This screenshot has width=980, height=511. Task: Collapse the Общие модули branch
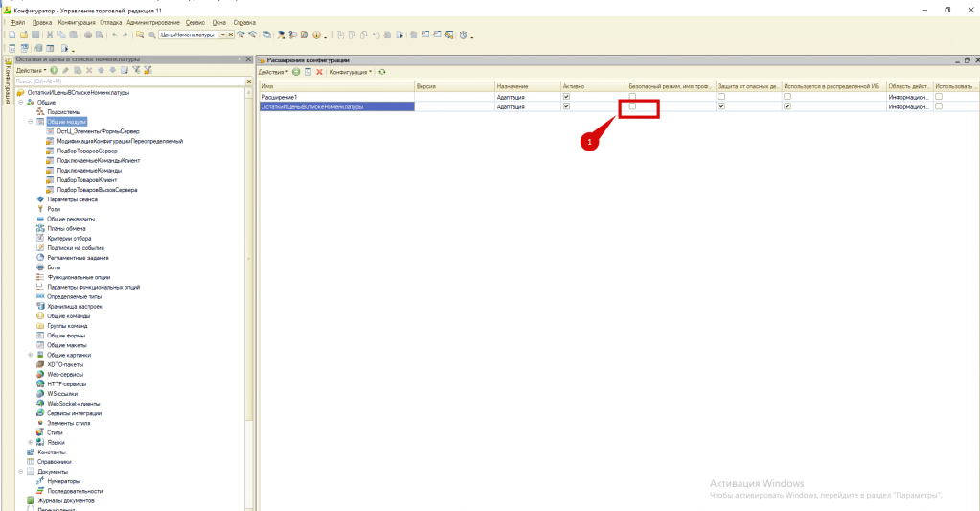pos(30,122)
